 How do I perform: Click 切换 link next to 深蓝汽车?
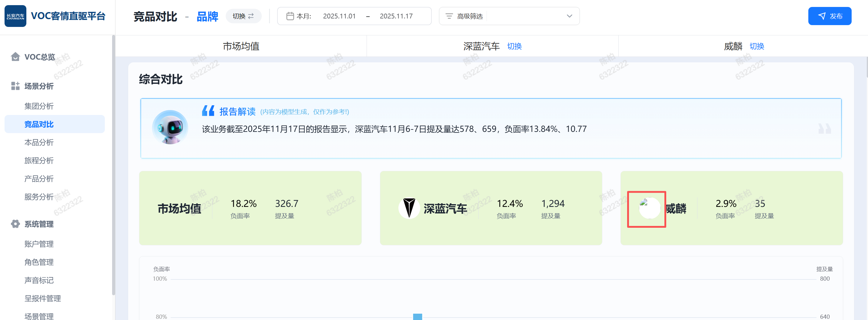click(x=514, y=46)
